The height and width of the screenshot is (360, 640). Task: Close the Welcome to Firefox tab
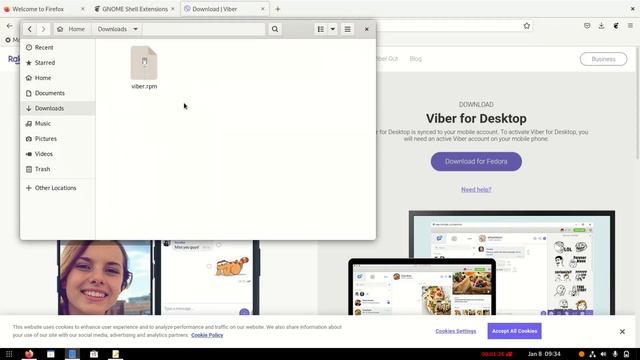coord(82,9)
